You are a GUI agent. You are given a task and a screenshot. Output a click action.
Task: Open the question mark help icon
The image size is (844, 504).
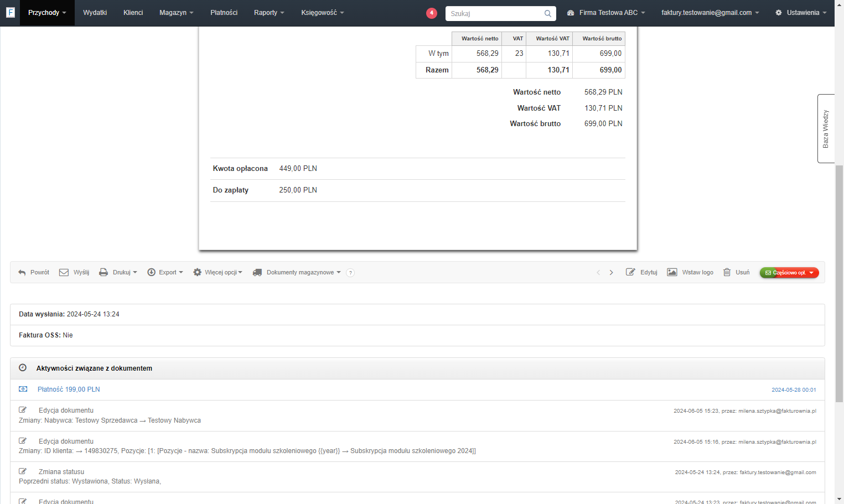coord(350,273)
